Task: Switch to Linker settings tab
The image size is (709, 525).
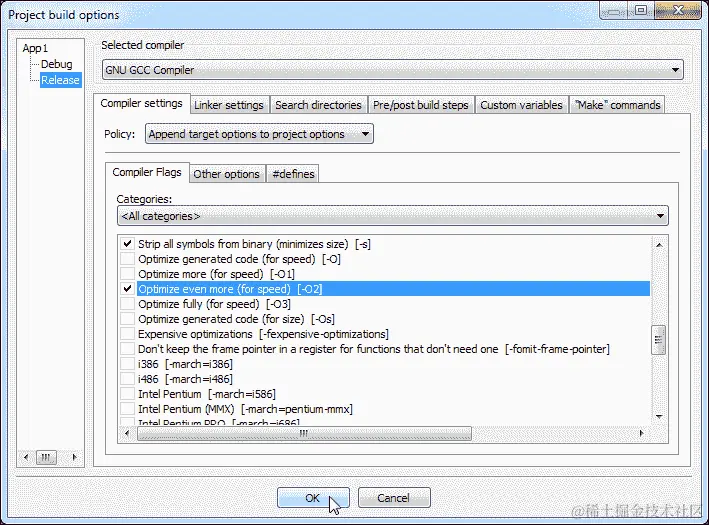Action: click(229, 105)
